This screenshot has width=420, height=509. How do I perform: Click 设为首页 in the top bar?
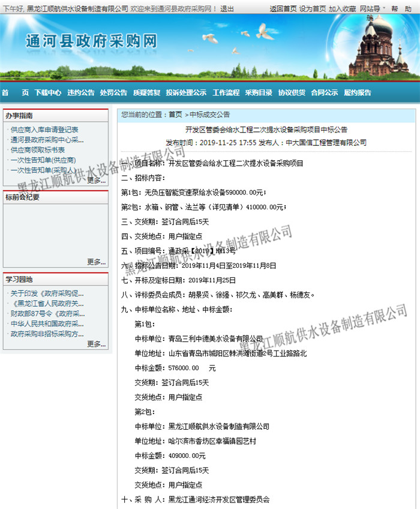point(313,8)
